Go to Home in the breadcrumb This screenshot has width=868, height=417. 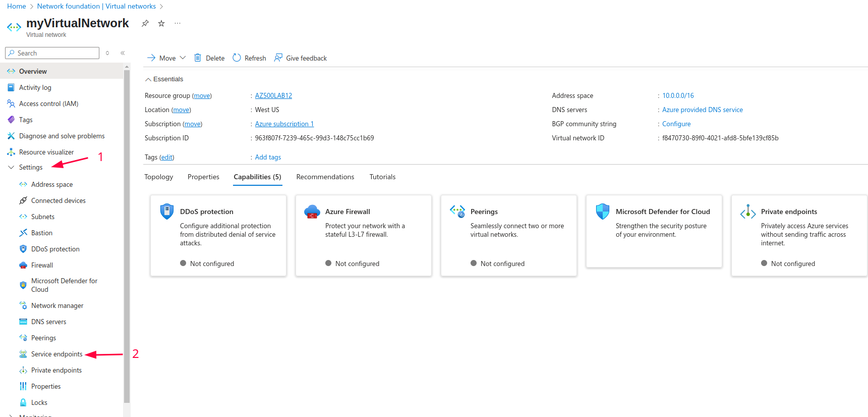pyautogui.click(x=17, y=6)
